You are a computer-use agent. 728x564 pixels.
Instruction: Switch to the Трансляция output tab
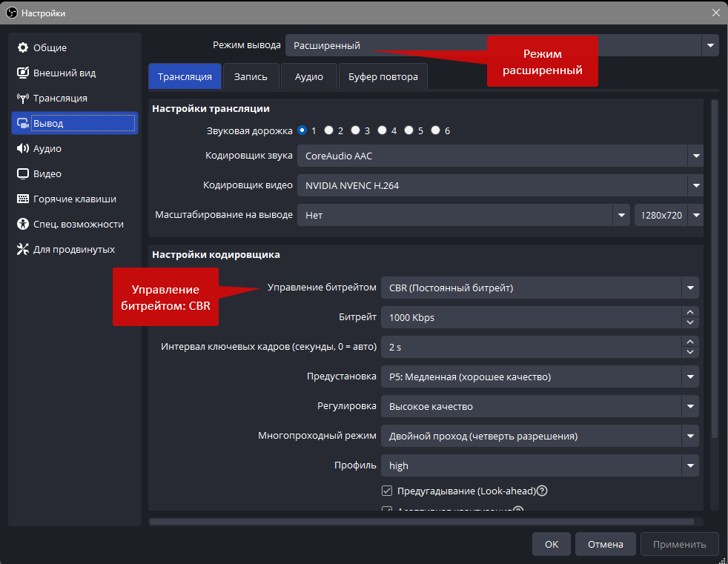(185, 76)
